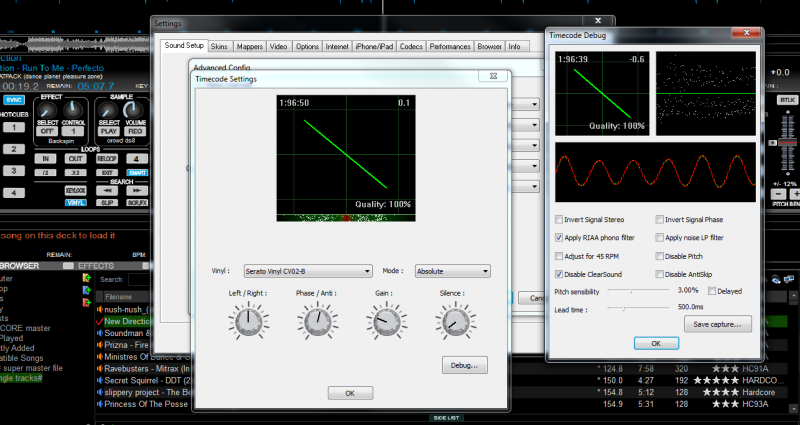Click the loop OUT button
The width and height of the screenshot is (800, 425).
tap(76, 158)
